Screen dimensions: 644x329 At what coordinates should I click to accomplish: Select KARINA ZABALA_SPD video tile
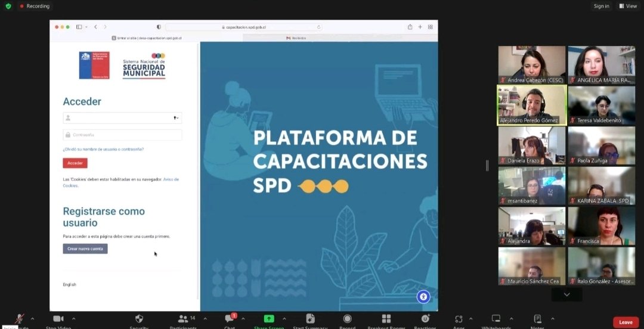(602, 185)
